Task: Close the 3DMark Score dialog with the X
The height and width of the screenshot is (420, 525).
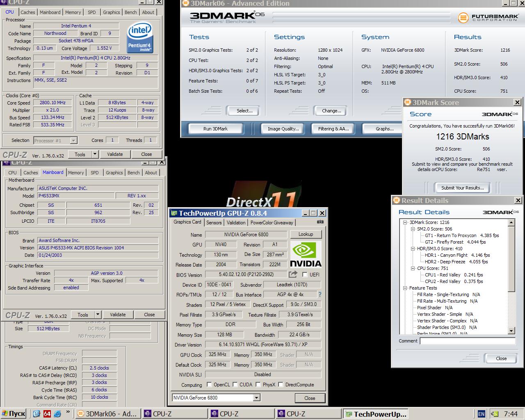Action: tap(517, 103)
